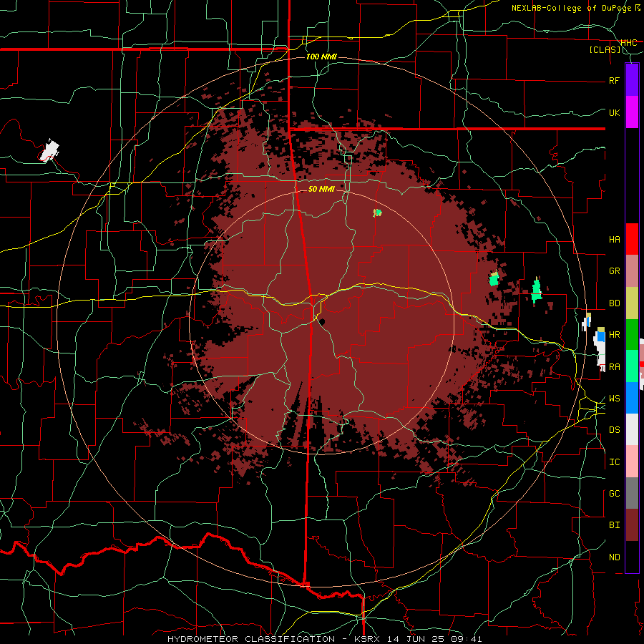Viewport: 644px width, 644px height.
Task: Select the HR green legend block
Action: click(632, 335)
